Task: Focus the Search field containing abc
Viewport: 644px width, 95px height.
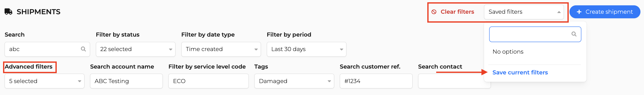Action: [x=47, y=49]
